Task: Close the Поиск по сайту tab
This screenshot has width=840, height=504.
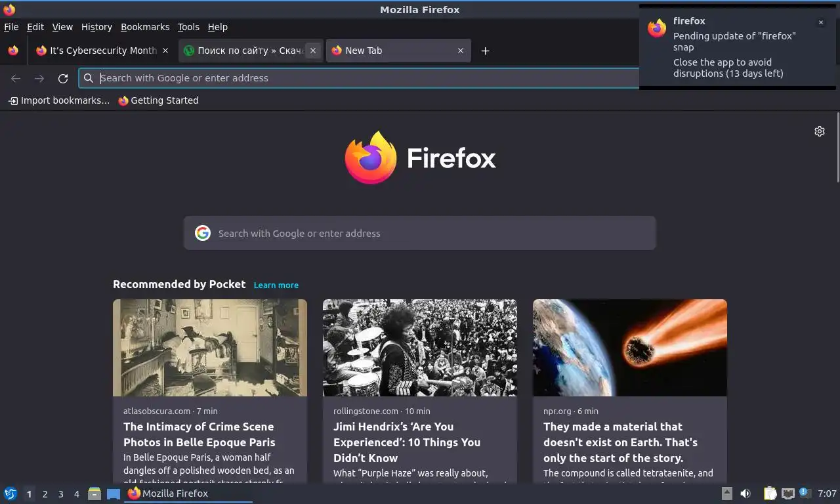Action: tap(313, 51)
